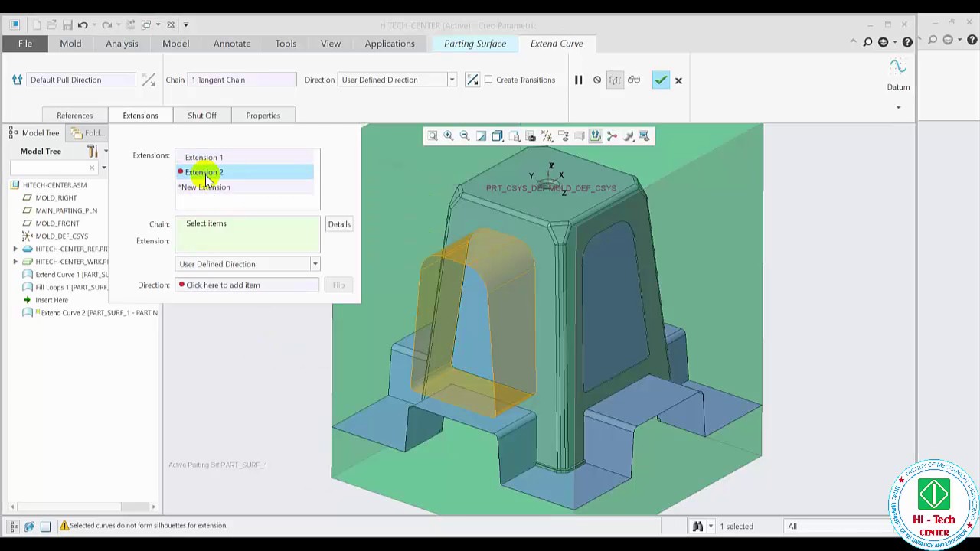The width and height of the screenshot is (980, 551).
Task: Toggle the glasses verify preview icon
Action: tap(634, 80)
